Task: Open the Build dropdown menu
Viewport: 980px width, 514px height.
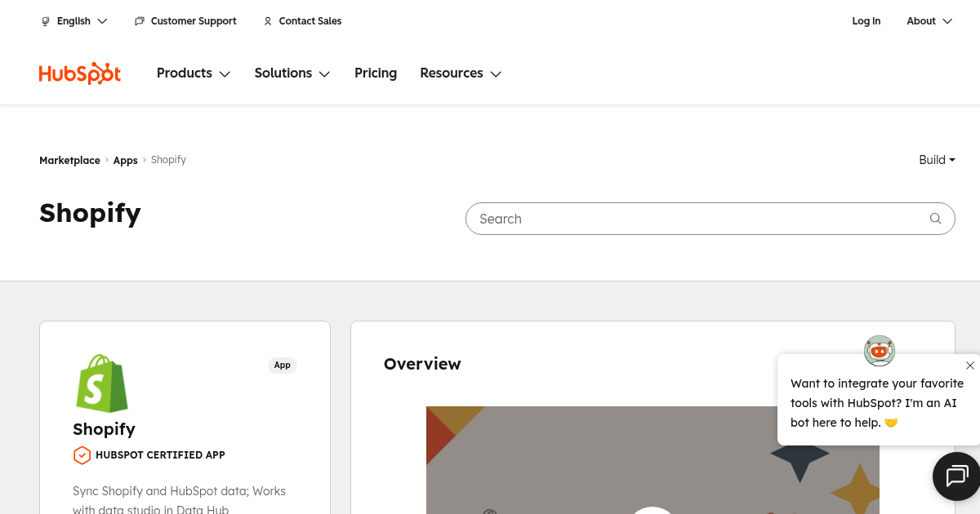Action: click(936, 160)
